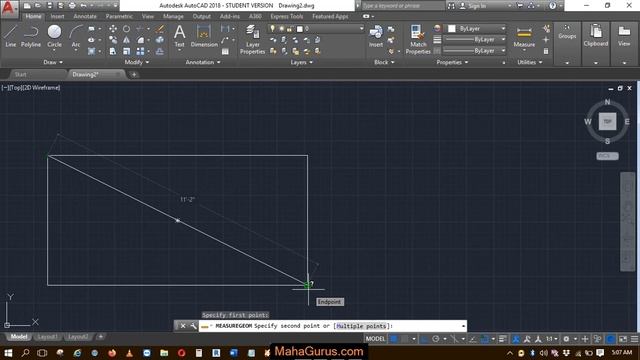This screenshot has height=360, width=640.
Task: Activate the Move tool in Modify panel
Action: pos(113,29)
